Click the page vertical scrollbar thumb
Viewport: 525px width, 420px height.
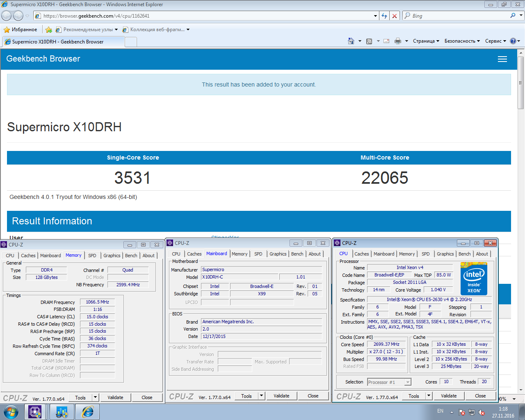pyautogui.click(x=521, y=82)
